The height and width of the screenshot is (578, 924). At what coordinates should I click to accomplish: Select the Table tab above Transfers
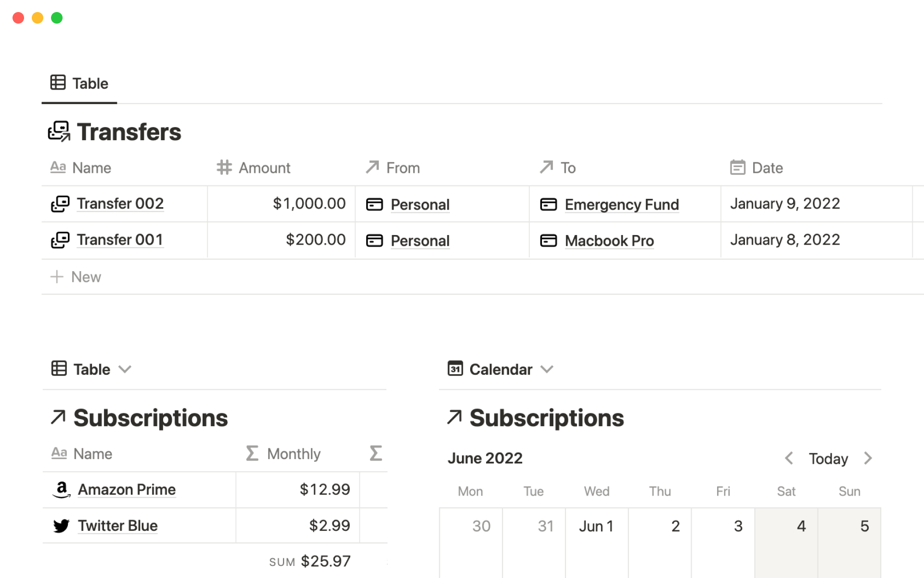(79, 83)
